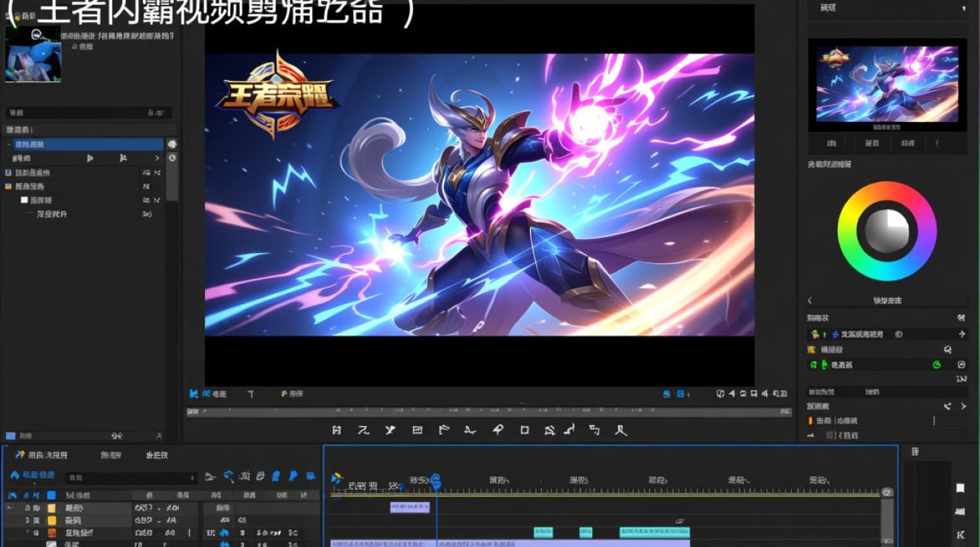Viewport: 980px width, 547px height.
Task: Click the gray disc inside the color wheel
Action: pos(887,232)
